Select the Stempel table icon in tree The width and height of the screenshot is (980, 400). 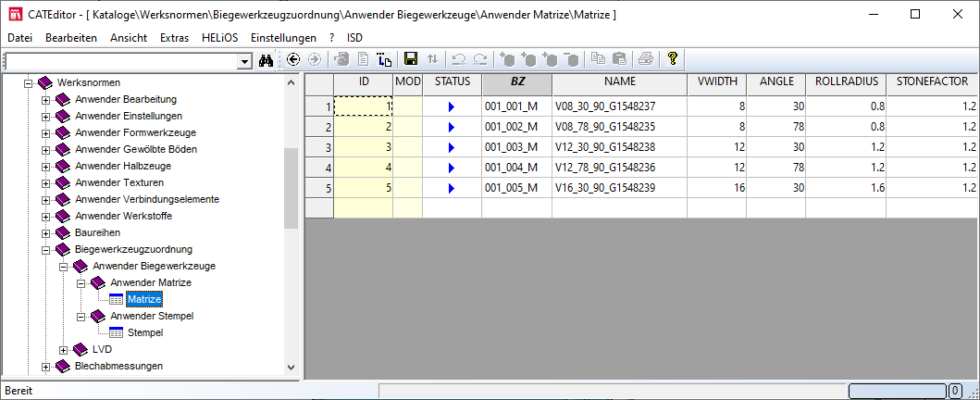tap(116, 332)
